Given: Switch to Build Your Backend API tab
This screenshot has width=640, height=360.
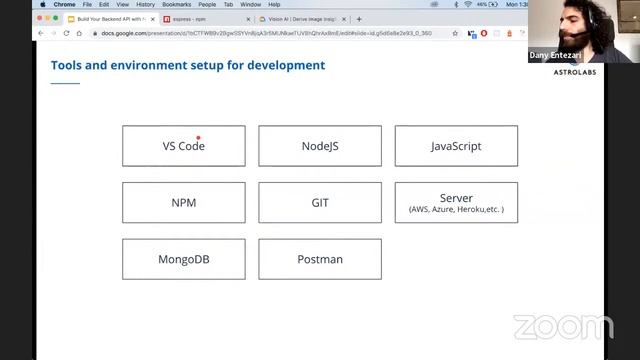Looking at the screenshot, I should tap(111, 19).
